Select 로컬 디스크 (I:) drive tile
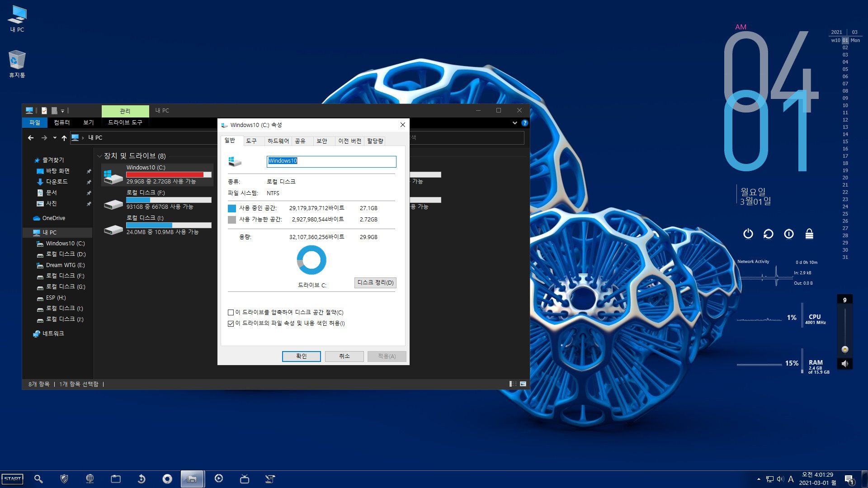Screen dimensions: 868x488 point(157,225)
